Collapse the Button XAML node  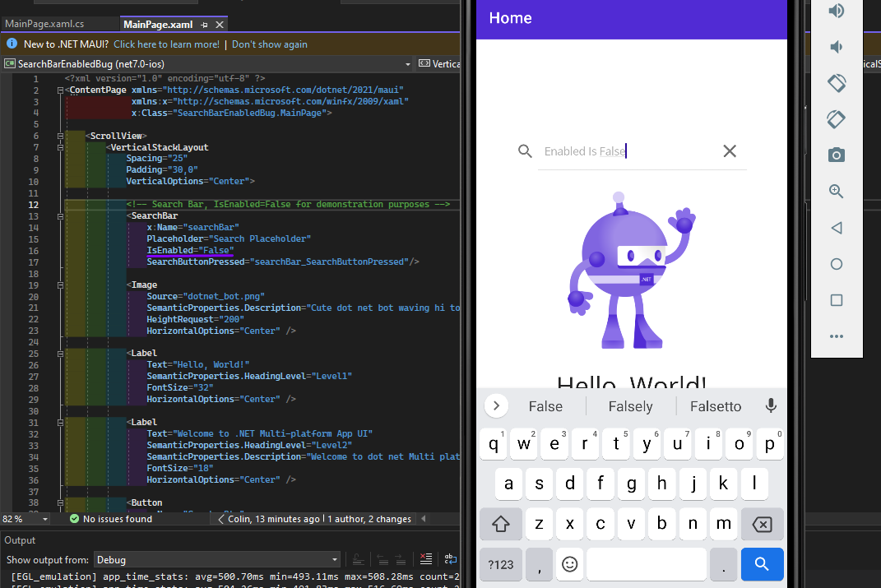tap(60, 503)
